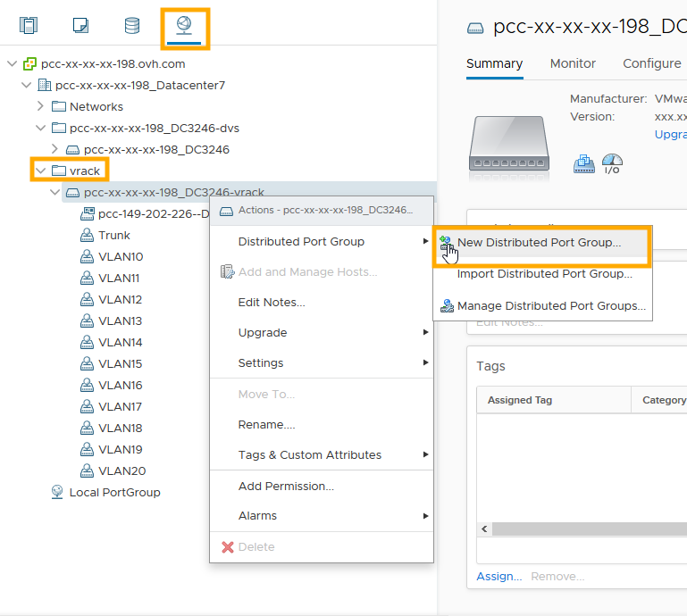Click the Trunk port group icon
Viewport: 687px width, 616px height.
click(x=87, y=235)
